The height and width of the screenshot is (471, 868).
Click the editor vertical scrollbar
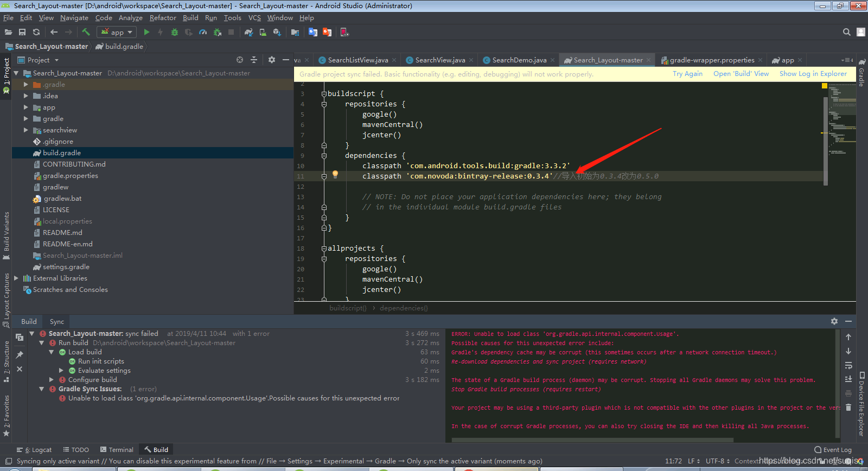tap(826, 141)
